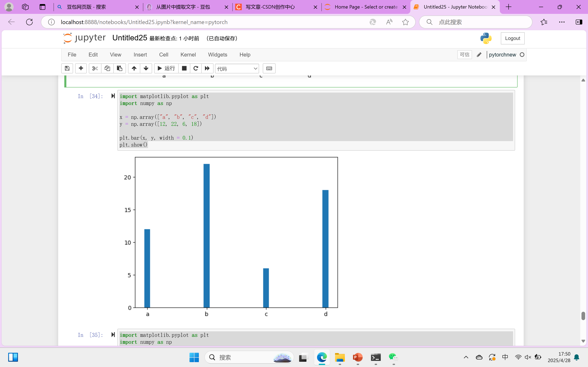
Task: Paste cells below icon
Action: (x=120, y=69)
